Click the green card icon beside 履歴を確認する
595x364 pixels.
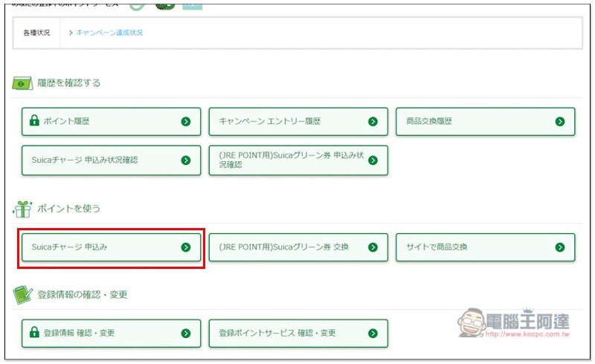[22, 82]
